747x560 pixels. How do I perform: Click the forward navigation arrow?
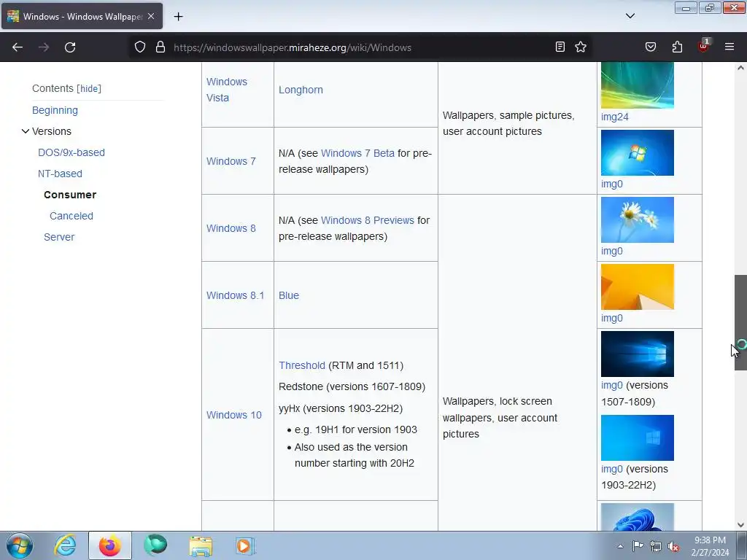[x=44, y=47]
